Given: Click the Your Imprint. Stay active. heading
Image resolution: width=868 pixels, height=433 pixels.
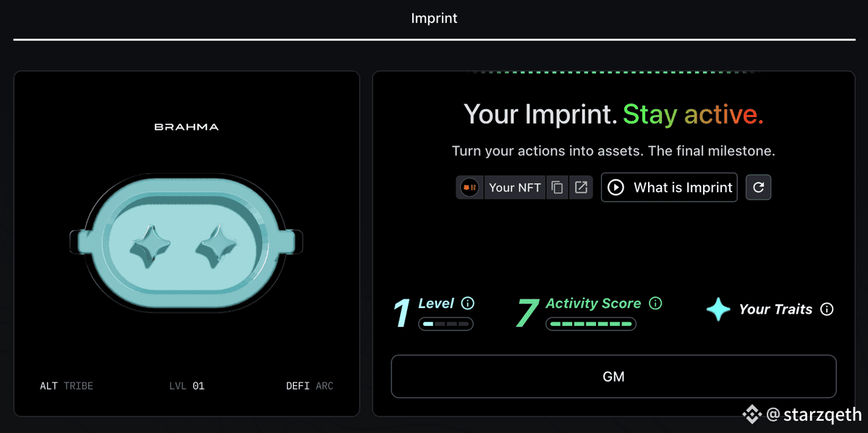Looking at the screenshot, I should pos(613,114).
